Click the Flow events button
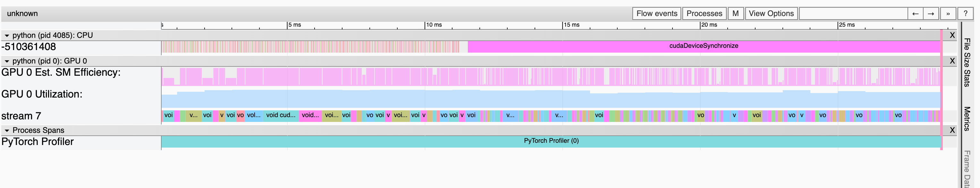980x188 pixels. click(657, 13)
